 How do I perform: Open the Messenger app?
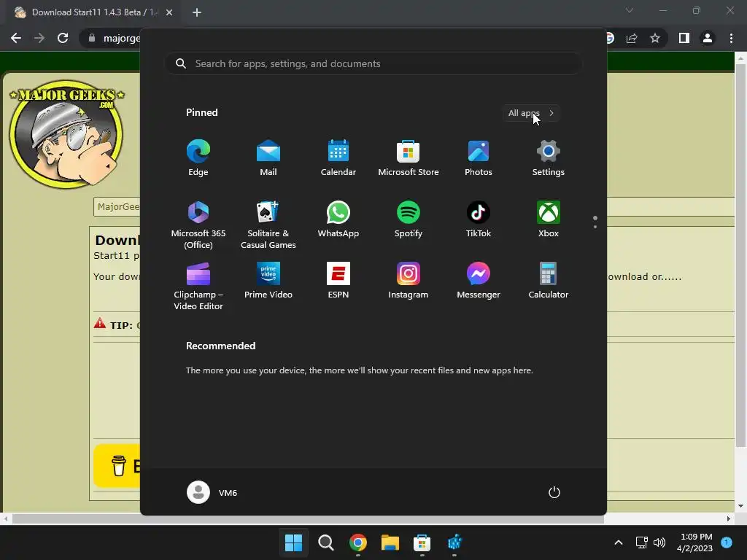479,281
